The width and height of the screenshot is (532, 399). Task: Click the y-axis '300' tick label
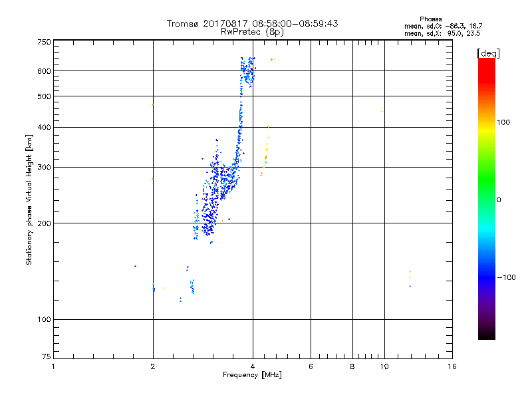(45, 168)
